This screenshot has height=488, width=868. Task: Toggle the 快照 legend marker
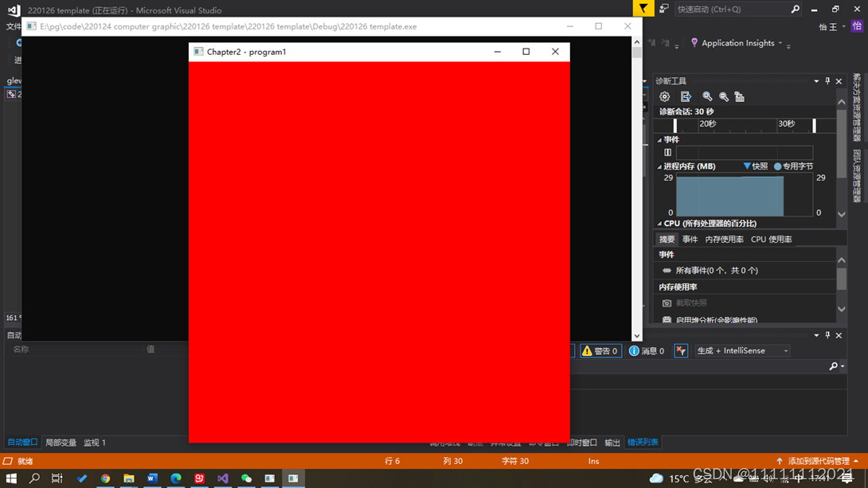click(747, 166)
